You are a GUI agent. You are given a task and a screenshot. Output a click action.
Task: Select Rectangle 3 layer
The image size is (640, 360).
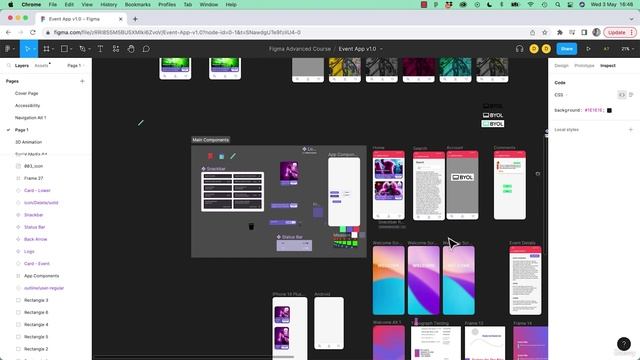pyautogui.click(x=36, y=300)
